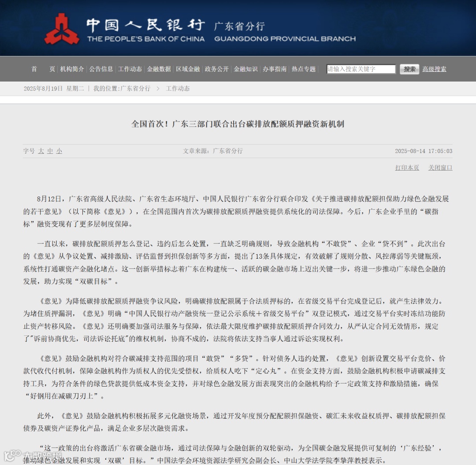Viewport: 476px width, 465px height.
Task: Click GUANGDONG PROVINCIAL BRANCH header text
Action: coord(285,39)
